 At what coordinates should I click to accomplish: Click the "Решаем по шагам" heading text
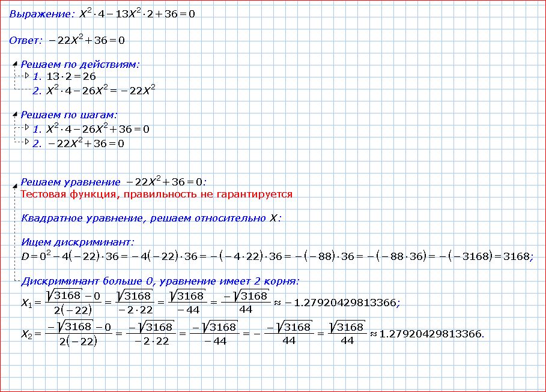click(x=69, y=115)
